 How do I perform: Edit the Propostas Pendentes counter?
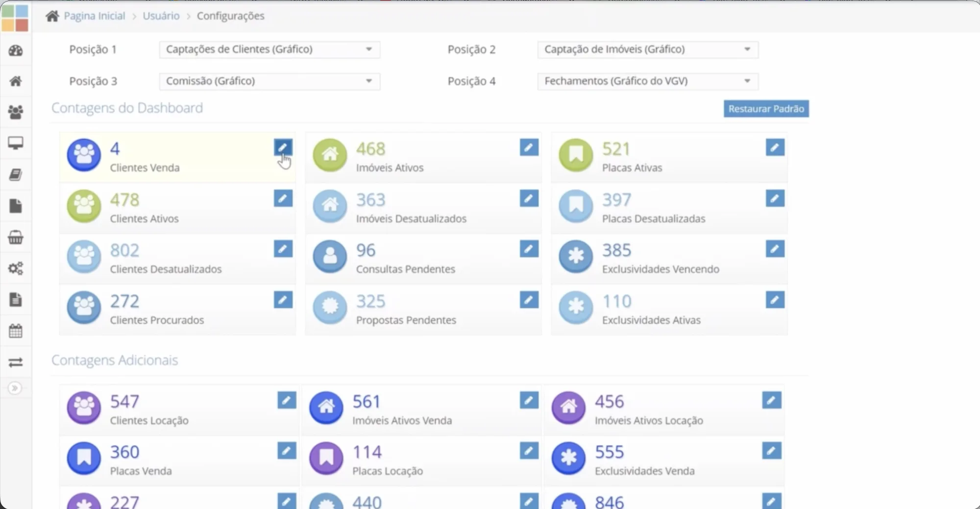529,300
